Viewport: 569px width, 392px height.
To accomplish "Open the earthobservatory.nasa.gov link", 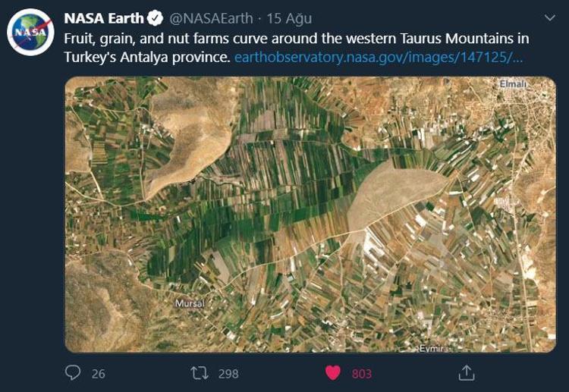I will [379, 58].
